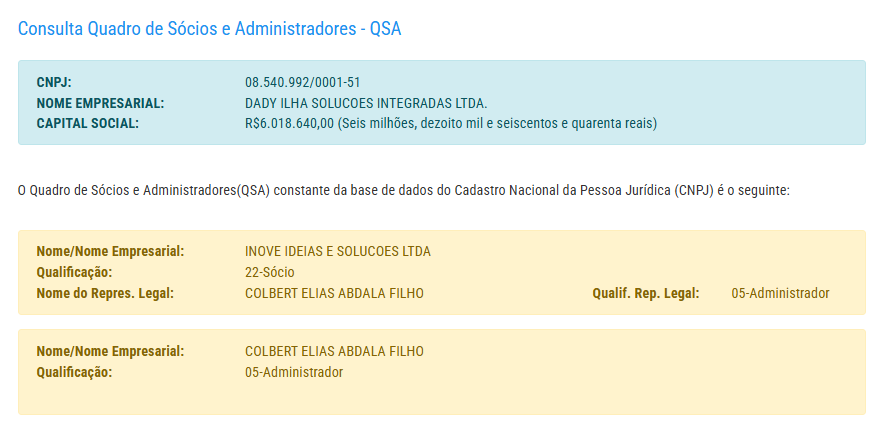Click the Qualif. Rep. Legal label
This screenshot has height=429, width=889.
click(645, 293)
